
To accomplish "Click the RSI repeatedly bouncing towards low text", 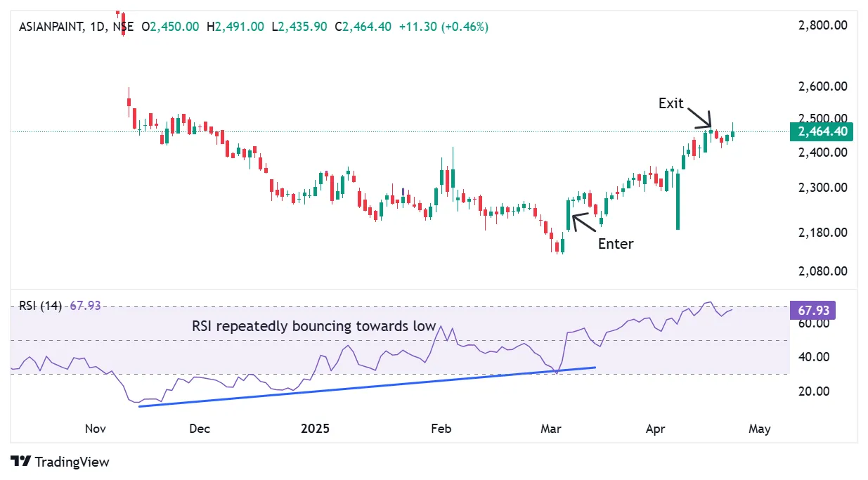I will pos(314,326).
